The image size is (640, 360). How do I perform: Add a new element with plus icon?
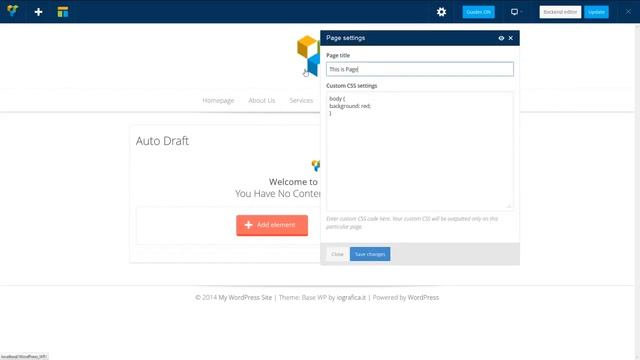38,12
